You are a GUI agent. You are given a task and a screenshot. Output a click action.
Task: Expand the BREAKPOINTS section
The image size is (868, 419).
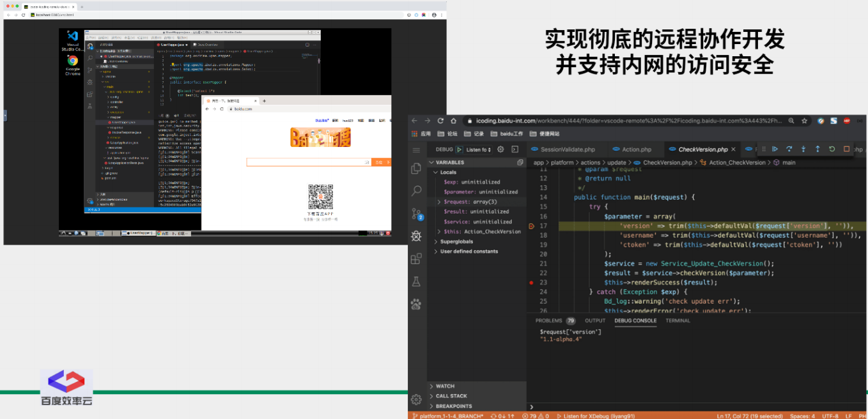point(477,406)
